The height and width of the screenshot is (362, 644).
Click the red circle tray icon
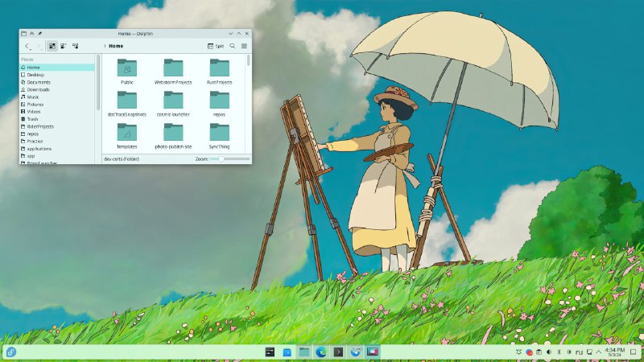tap(529, 352)
